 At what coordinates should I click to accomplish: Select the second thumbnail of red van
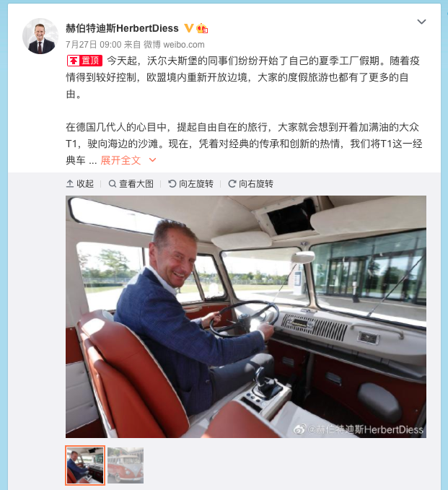point(126,465)
